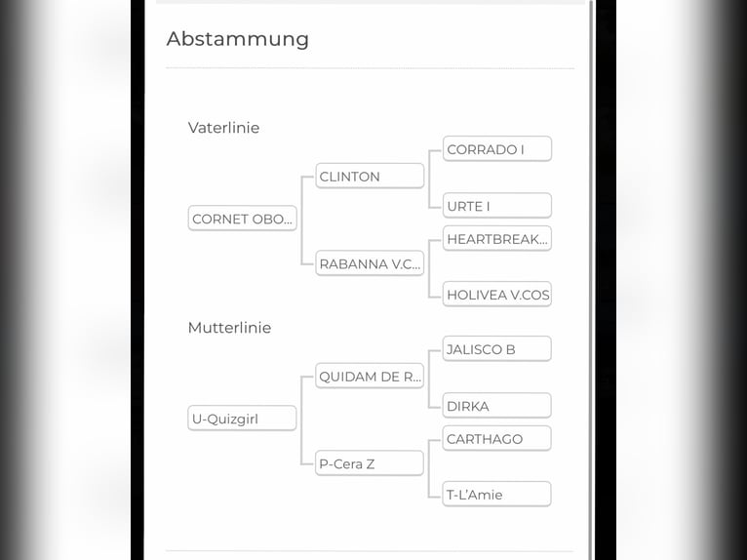Select the U-Quizgirl dam box

242,418
